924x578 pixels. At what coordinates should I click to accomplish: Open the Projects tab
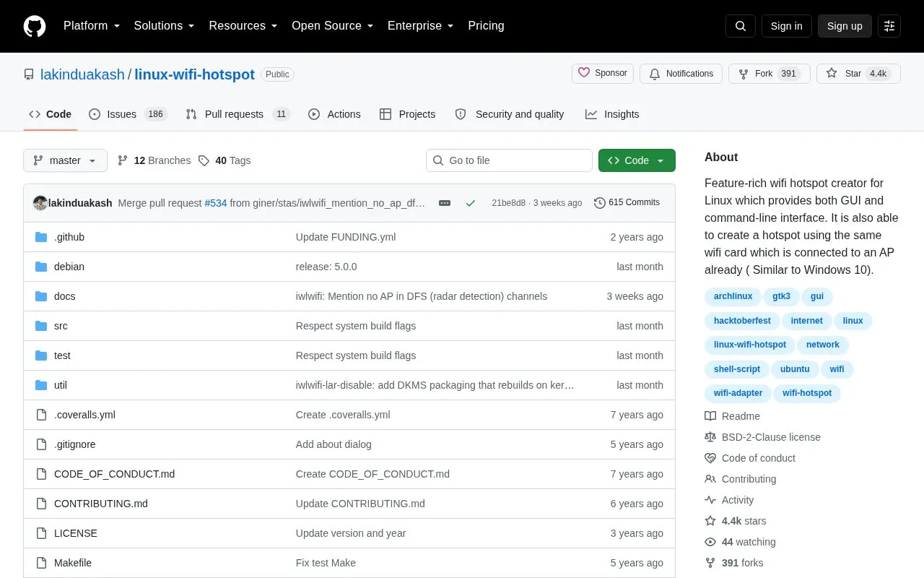point(408,114)
